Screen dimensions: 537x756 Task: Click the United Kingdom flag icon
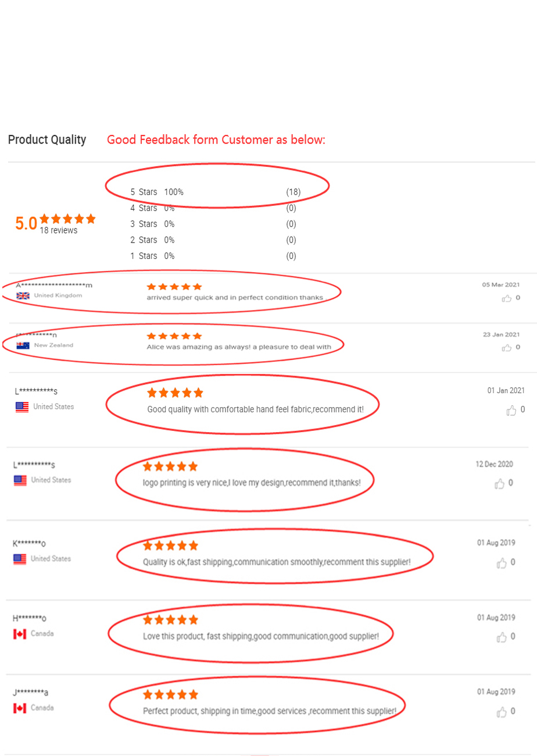point(23,295)
